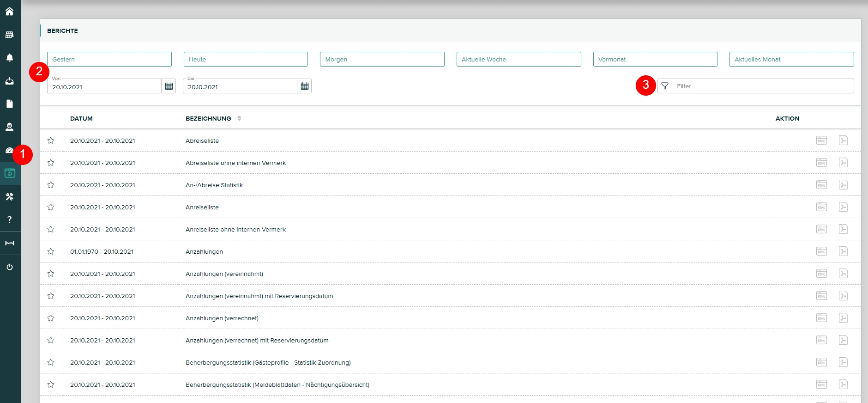Open the Abreiseliste report as HTML
Viewport: 868px width, 403px height.
point(821,140)
